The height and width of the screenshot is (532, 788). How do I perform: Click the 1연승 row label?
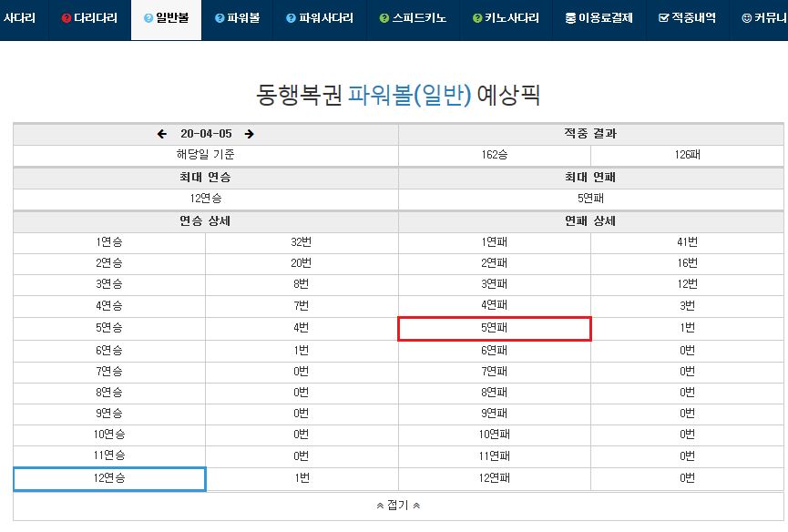click(x=109, y=242)
